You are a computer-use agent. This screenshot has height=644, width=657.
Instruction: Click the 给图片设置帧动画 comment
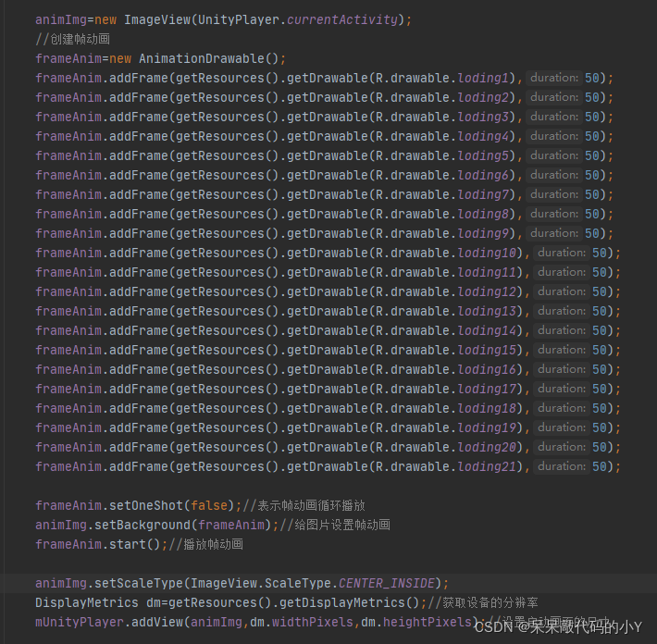coord(342,525)
